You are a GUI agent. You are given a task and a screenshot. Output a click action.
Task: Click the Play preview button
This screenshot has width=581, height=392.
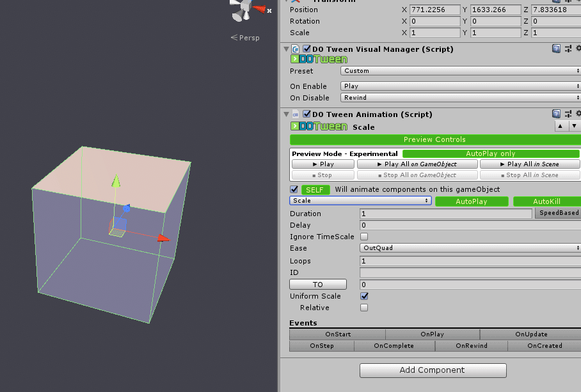click(x=323, y=164)
